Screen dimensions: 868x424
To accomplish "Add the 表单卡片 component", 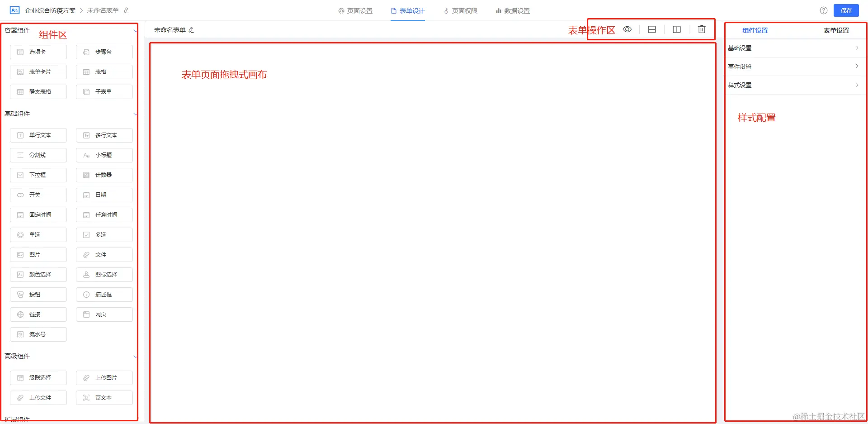I will point(38,72).
